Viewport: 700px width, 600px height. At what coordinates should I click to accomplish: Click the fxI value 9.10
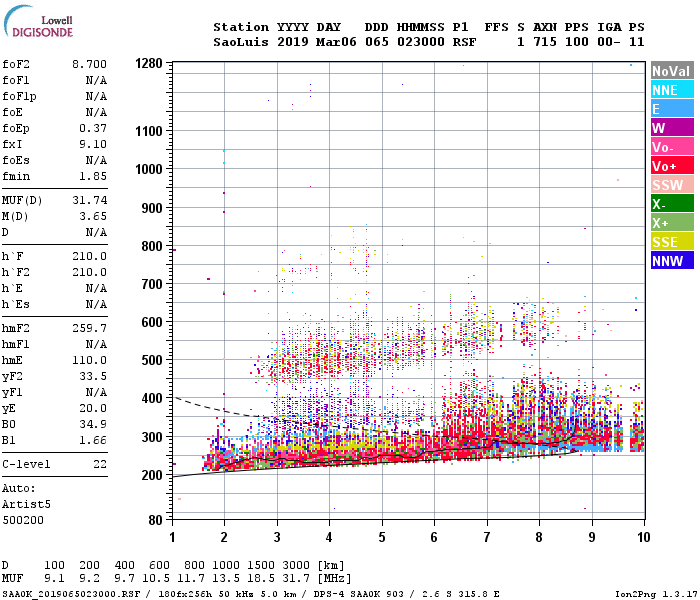click(93, 144)
